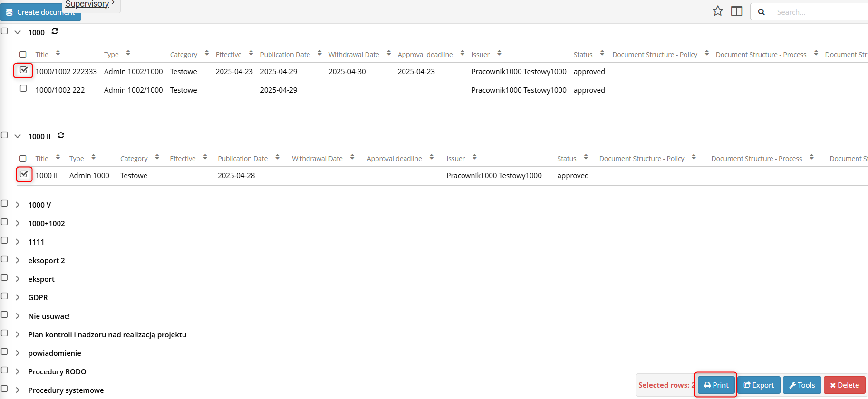The image size is (868, 399).
Task: Open document 1000/1002 222
Action: (60, 90)
